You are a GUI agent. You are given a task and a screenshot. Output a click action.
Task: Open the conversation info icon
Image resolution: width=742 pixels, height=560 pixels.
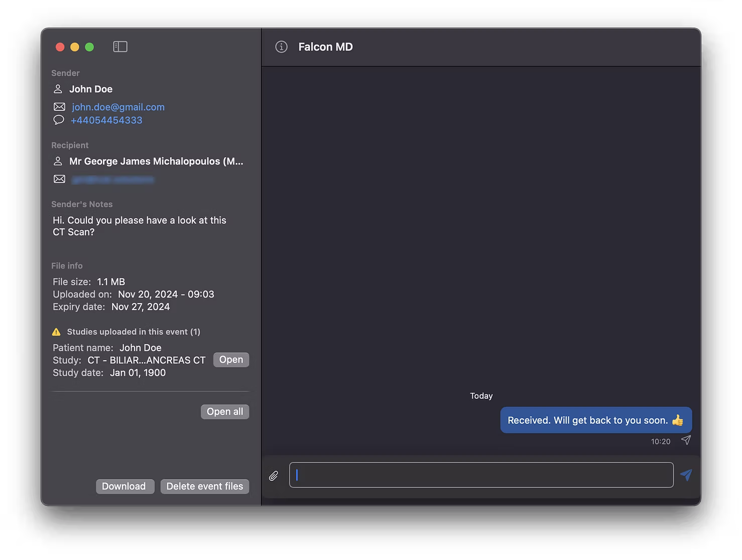tap(281, 47)
